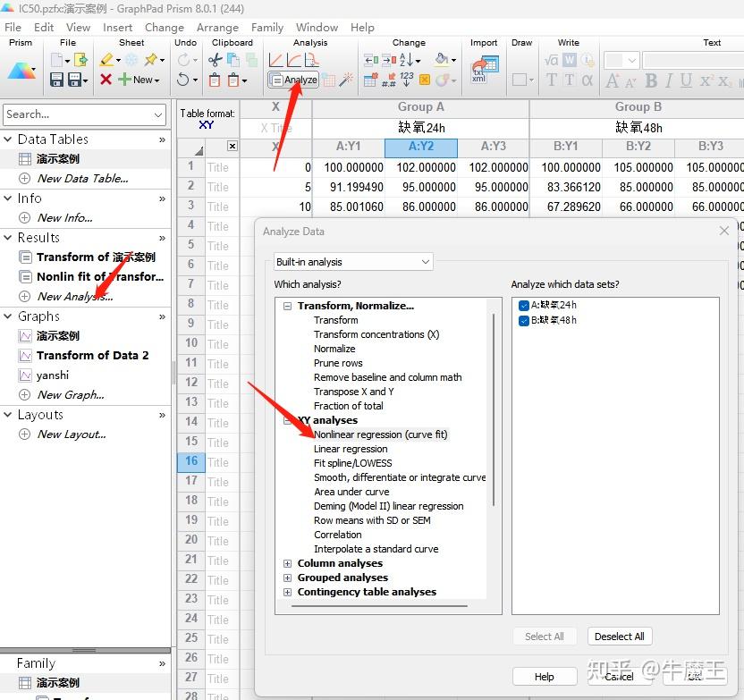Image resolution: width=744 pixels, height=700 pixels.
Task: Open the Built-in analysis dropdown
Action: (x=353, y=262)
